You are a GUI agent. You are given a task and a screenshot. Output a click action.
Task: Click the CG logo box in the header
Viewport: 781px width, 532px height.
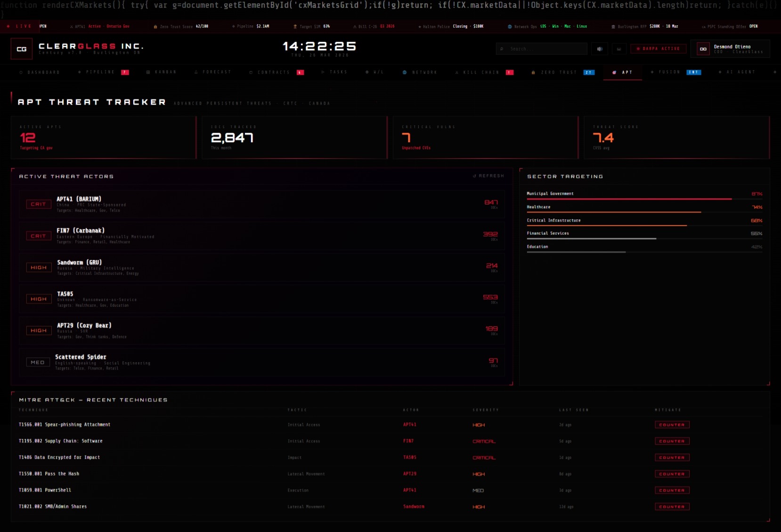[22, 48]
